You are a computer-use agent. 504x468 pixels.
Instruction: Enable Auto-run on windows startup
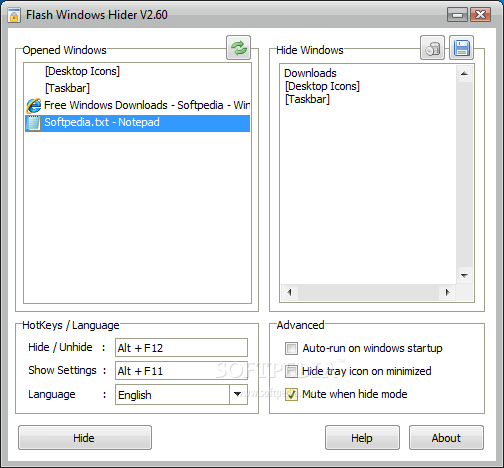coord(291,349)
